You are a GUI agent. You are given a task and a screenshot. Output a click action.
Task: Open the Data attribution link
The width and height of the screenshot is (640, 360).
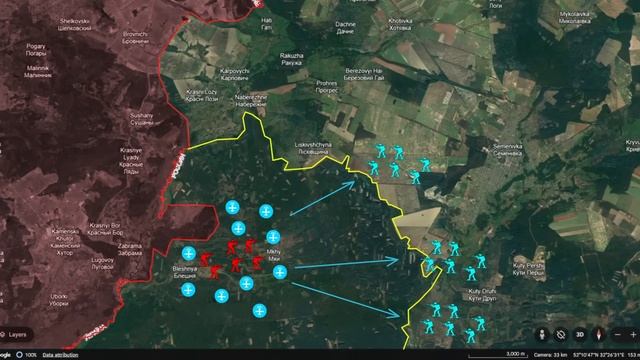[x=60, y=355]
